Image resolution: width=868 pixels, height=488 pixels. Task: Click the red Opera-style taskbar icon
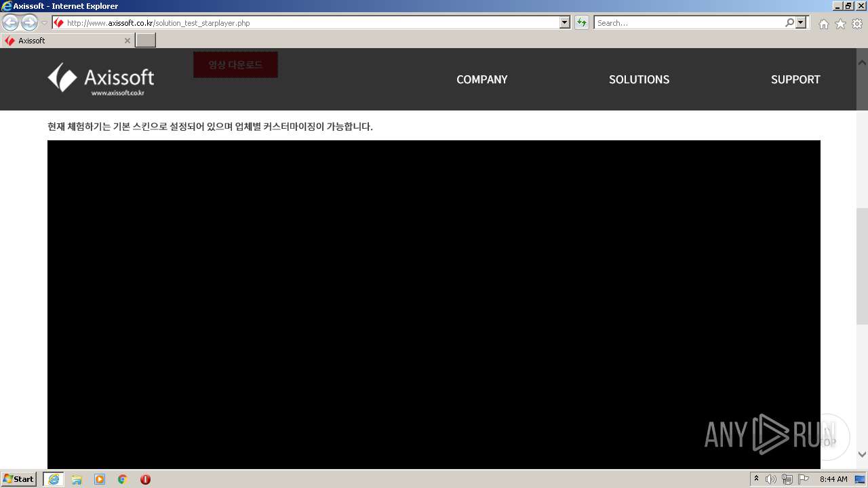(145, 479)
